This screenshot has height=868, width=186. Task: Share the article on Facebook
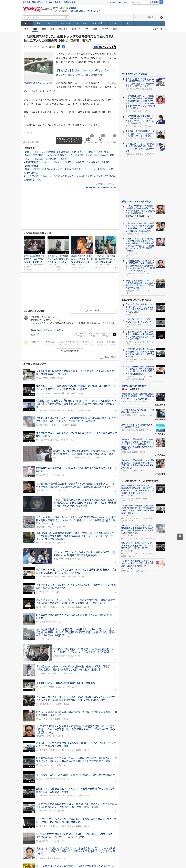pos(63,47)
